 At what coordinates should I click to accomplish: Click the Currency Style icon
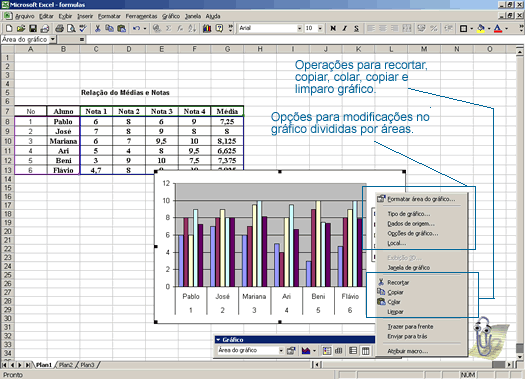coord(422,28)
